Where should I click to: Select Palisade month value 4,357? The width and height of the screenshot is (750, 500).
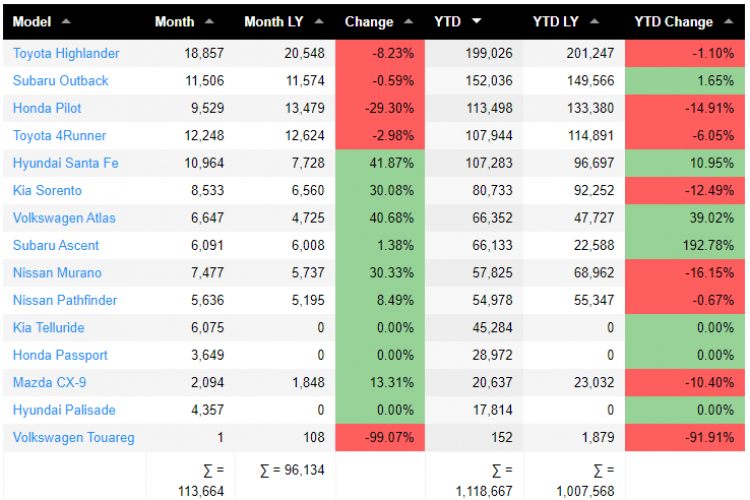tap(208, 410)
